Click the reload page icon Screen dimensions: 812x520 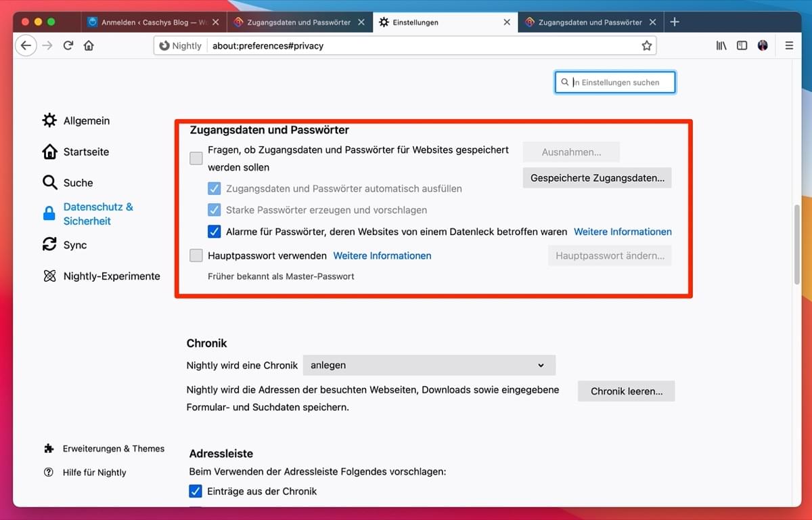pos(68,45)
